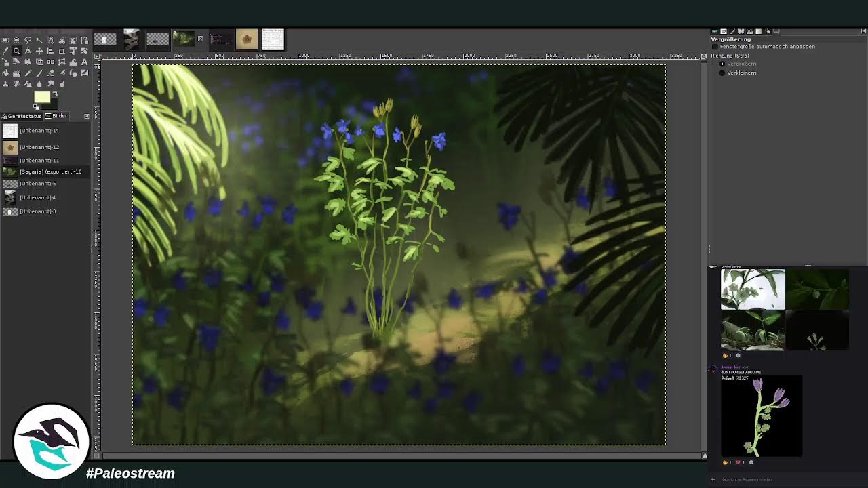Select '[Sagaria] (exportiert)-10' in the images list

click(x=45, y=171)
